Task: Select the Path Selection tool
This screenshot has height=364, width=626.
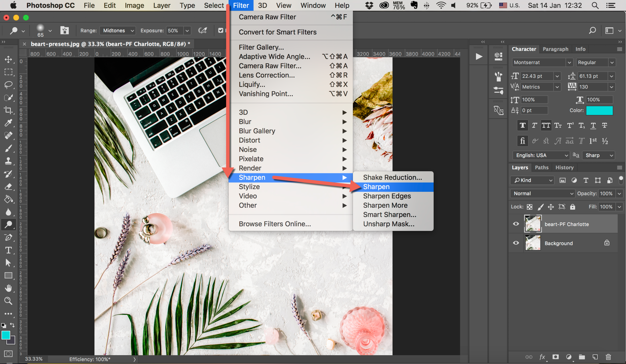Action: coord(8,263)
